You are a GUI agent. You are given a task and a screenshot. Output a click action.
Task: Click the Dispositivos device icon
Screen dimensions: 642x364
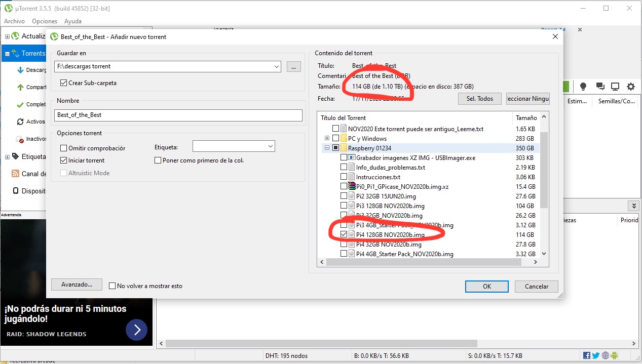pyautogui.click(x=16, y=191)
